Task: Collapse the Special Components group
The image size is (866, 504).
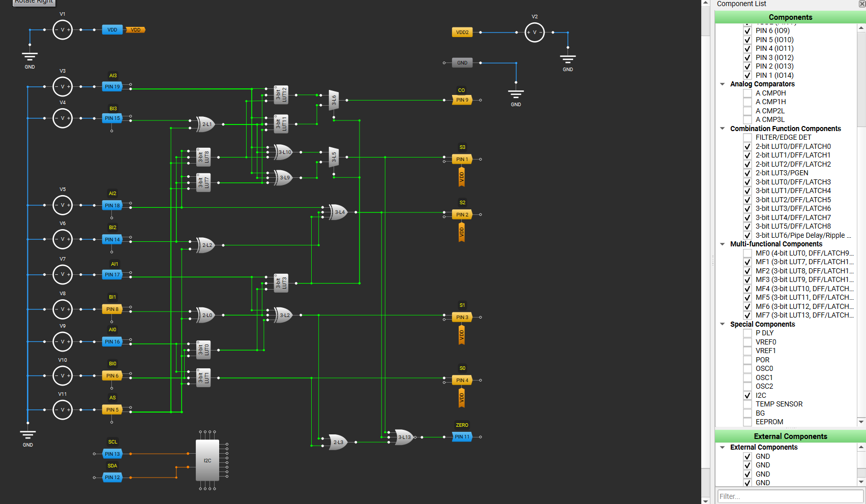Action: [723, 324]
